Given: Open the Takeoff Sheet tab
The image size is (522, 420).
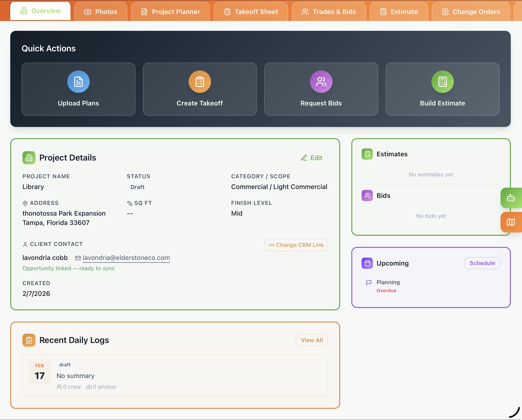Looking at the screenshot, I should pyautogui.click(x=251, y=12).
